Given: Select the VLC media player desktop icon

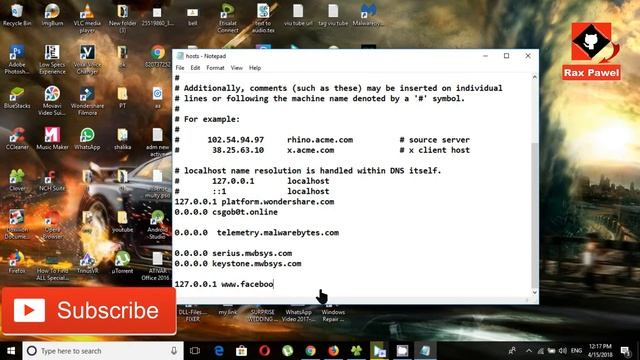Looking at the screenshot, I should [87, 18].
